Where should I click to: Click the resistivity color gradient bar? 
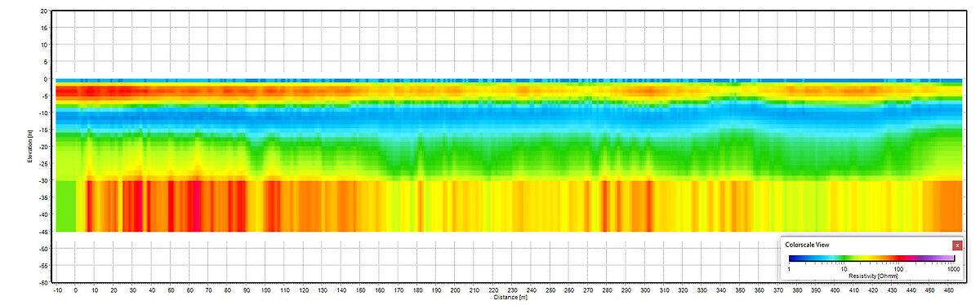[x=872, y=258]
